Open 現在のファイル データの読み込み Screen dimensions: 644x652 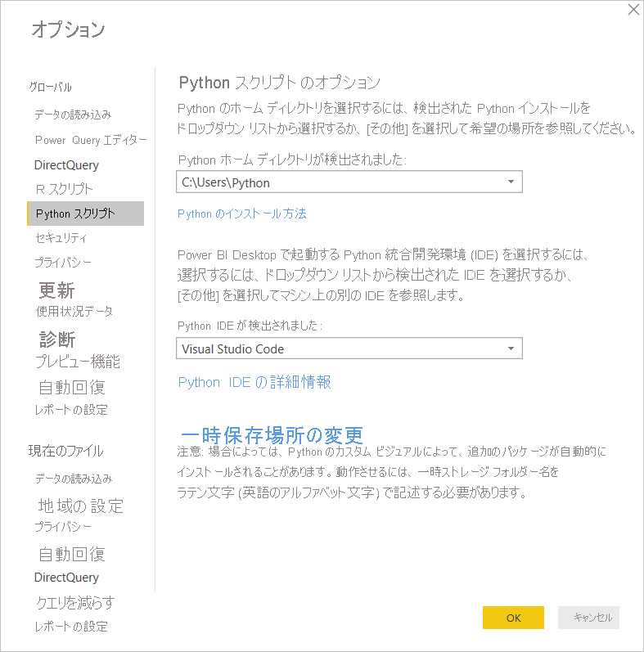[x=74, y=479]
